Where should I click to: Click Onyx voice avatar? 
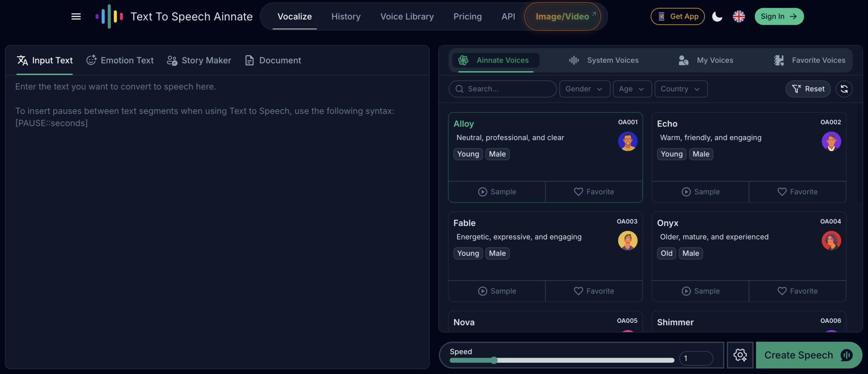coord(831,241)
